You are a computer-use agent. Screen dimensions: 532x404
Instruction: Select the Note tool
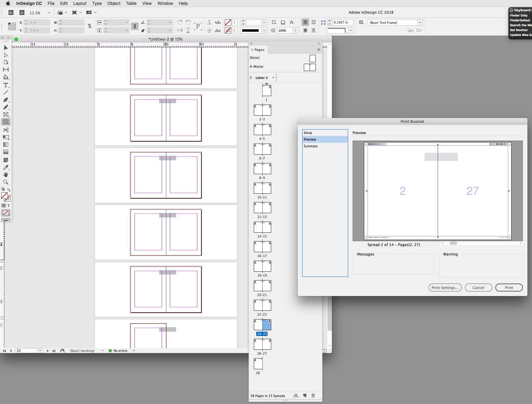pos(6,160)
